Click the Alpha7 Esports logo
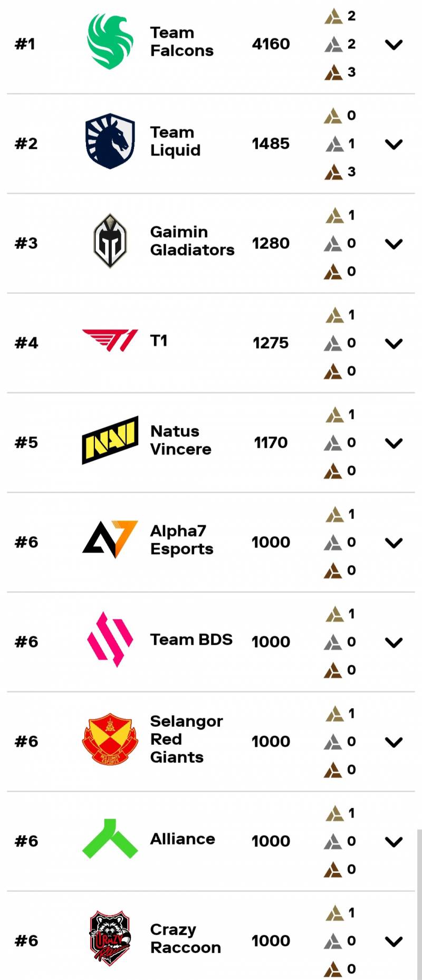Screen dimensions: 422x980 coord(110,539)
